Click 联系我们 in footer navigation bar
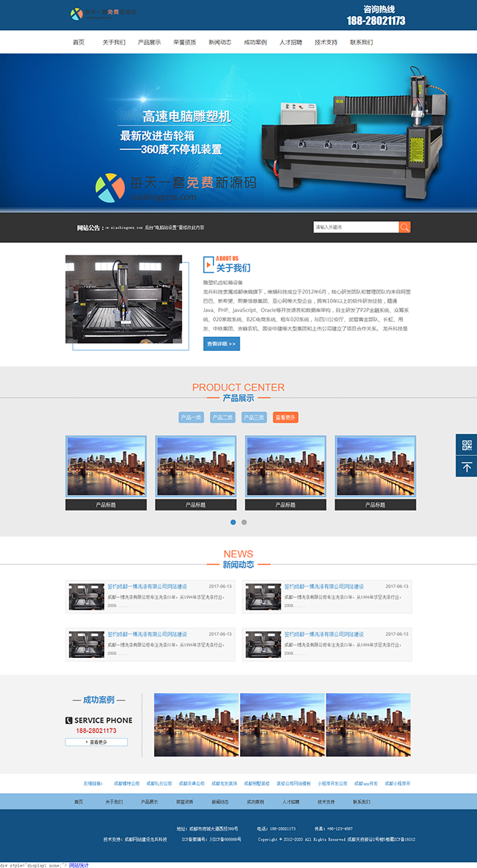The image size is (477, 868). coord(362,802)
